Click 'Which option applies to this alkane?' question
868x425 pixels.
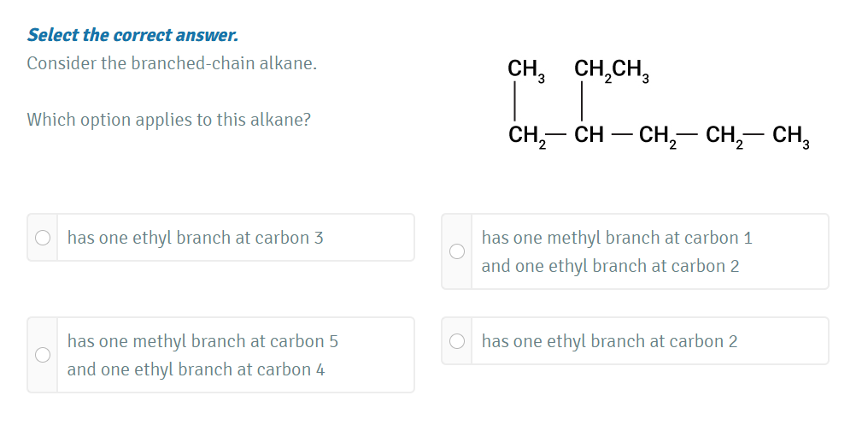click(169, 119)
